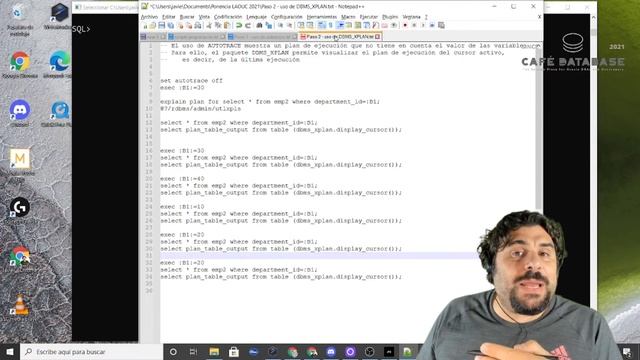This screenshot has height=360, width=640.
Task: Open Logitech G Hub desktop icon
Action: click(x=20, y=207)
